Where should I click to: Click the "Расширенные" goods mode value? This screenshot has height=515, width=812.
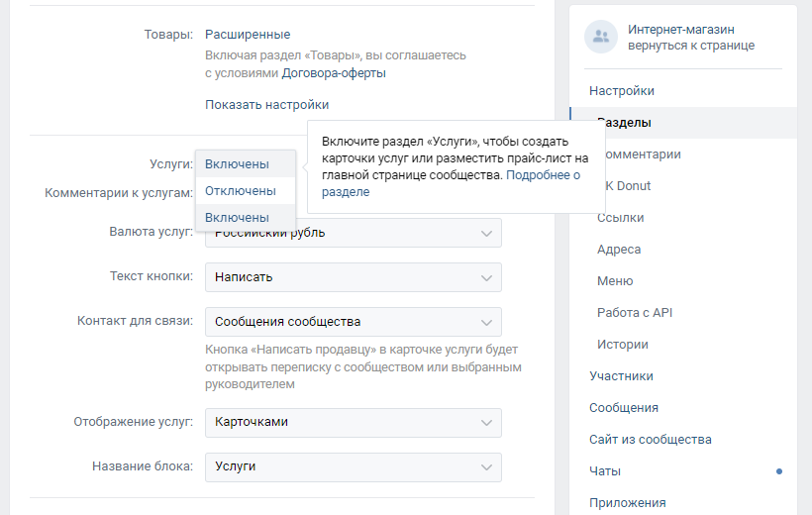click(x=248, y=35)
